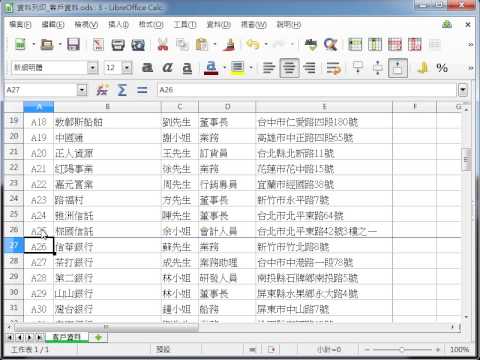Open Find & Replace magnifier icon

(330, 44)
